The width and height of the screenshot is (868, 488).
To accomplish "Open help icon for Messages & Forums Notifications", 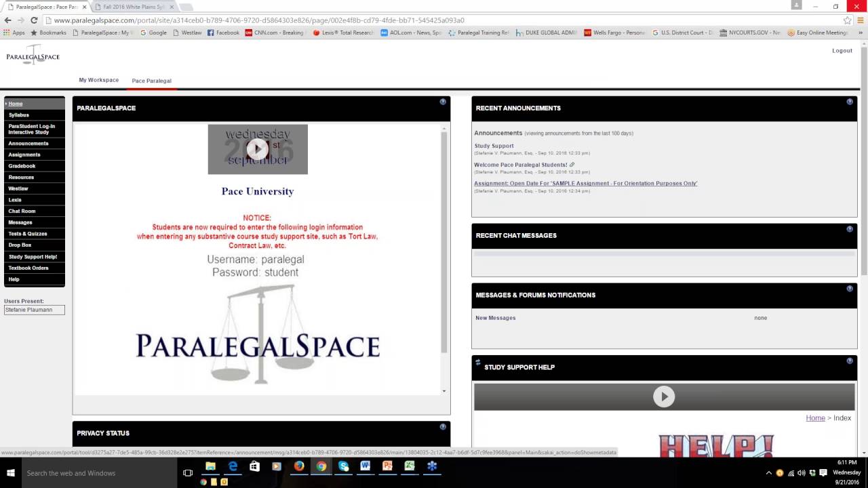I will point(850,289).
